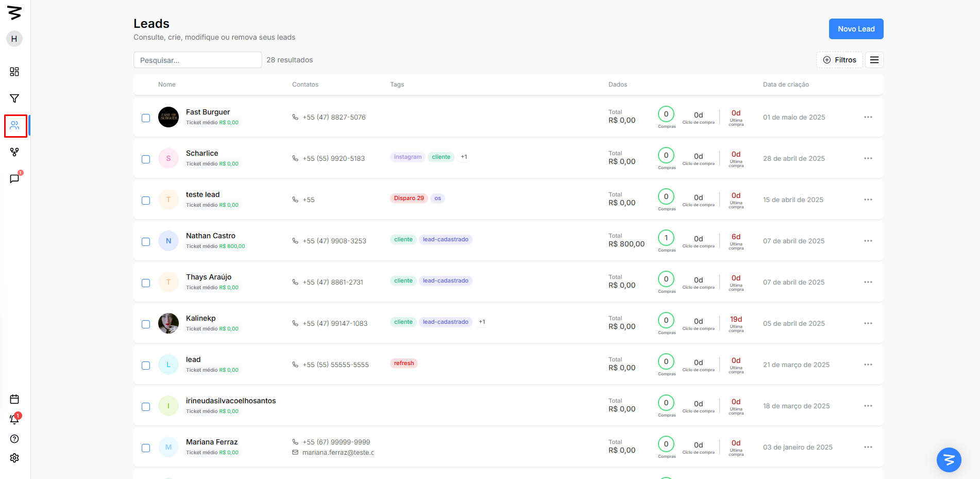Open the Leads people icon in sidebar
The height and width of the screenshot is (479, 980).
point(14,125)
